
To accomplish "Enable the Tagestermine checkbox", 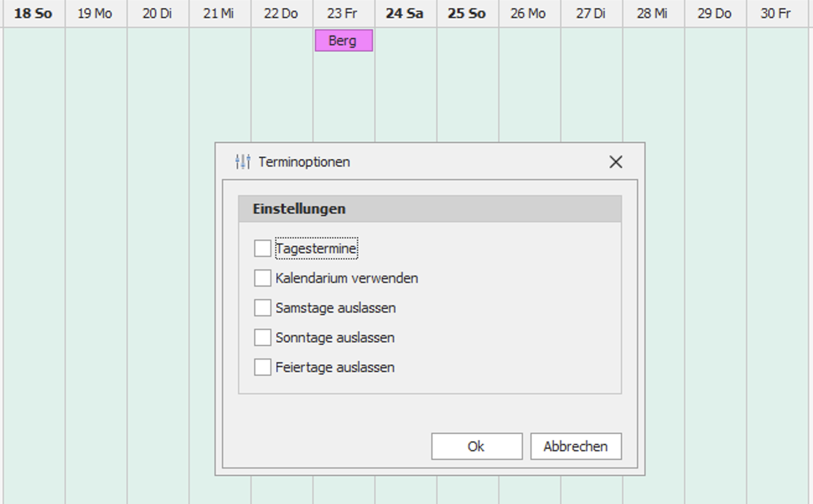I will (261, 248).
